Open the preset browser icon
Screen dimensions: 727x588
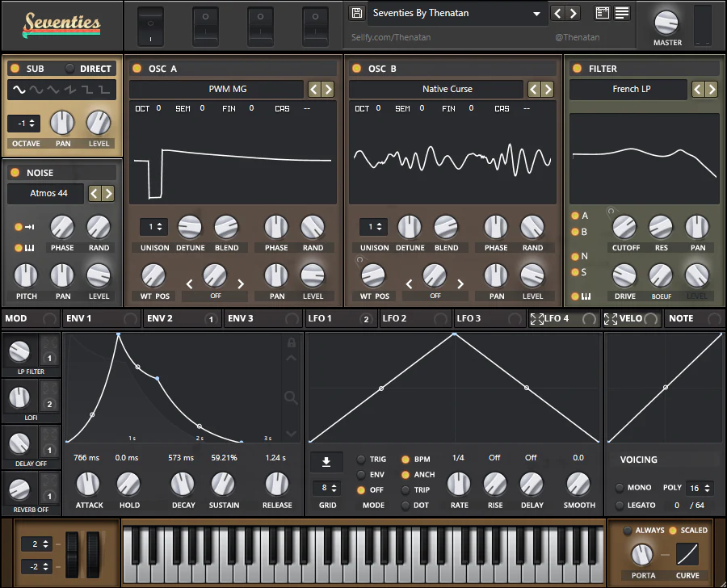(x=602, y=13)
